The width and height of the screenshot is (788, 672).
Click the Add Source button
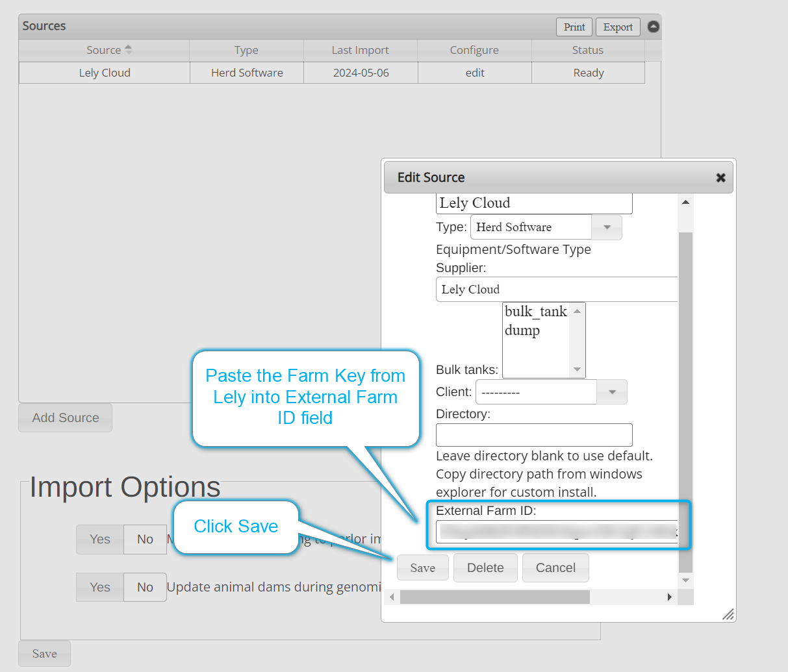coord(66,417)
